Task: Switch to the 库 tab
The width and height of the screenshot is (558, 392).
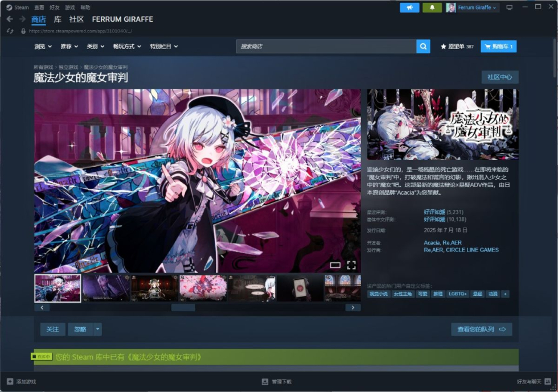Action: [x=57, y=19]
